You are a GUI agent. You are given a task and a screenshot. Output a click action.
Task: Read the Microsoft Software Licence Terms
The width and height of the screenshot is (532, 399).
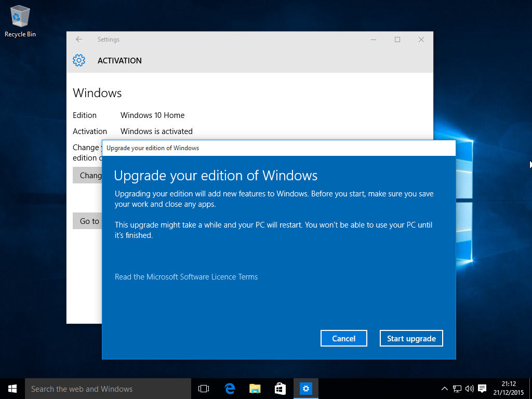click(186, 276)
